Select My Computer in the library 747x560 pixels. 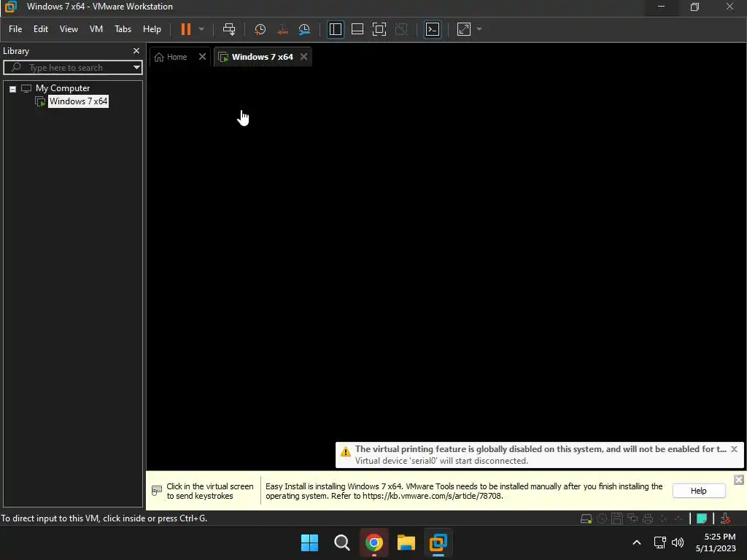coord(63,88)
